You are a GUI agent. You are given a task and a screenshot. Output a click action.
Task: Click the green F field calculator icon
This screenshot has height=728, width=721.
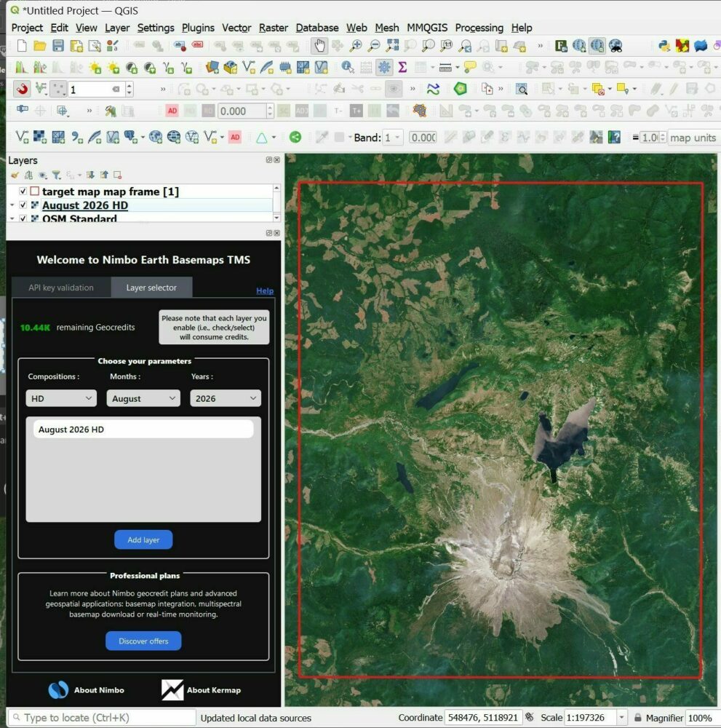561,45
